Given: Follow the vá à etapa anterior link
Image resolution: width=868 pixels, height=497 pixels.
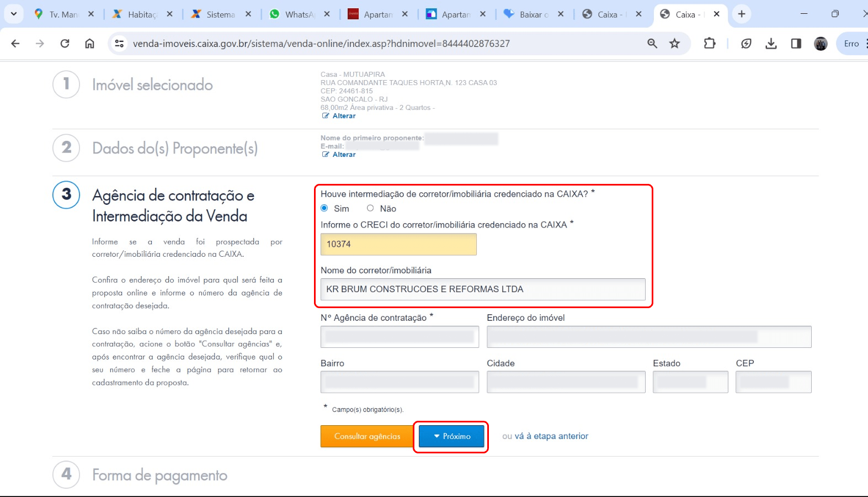Looking at the screenshot, I should [x=551, y=436].
